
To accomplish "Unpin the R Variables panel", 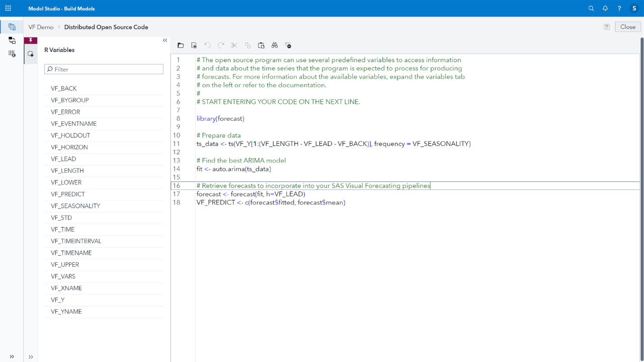I will 31,40.
